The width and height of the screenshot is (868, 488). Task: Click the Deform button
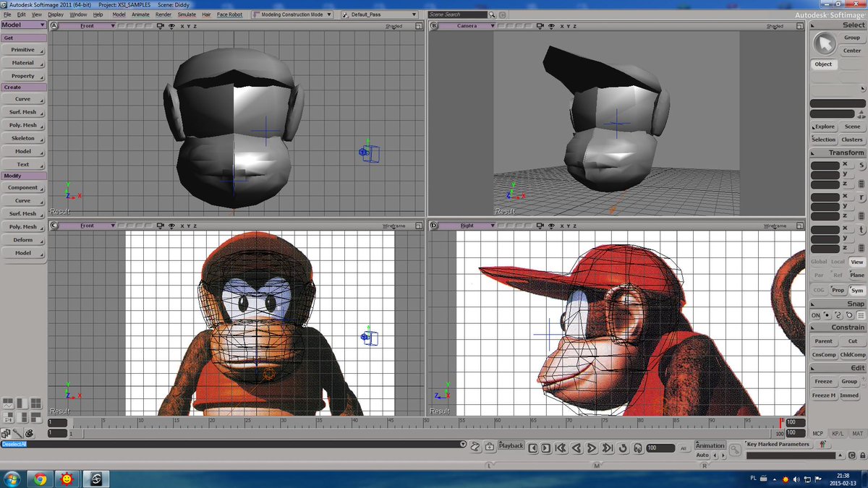pyautogui.click(x=23, y=240)
